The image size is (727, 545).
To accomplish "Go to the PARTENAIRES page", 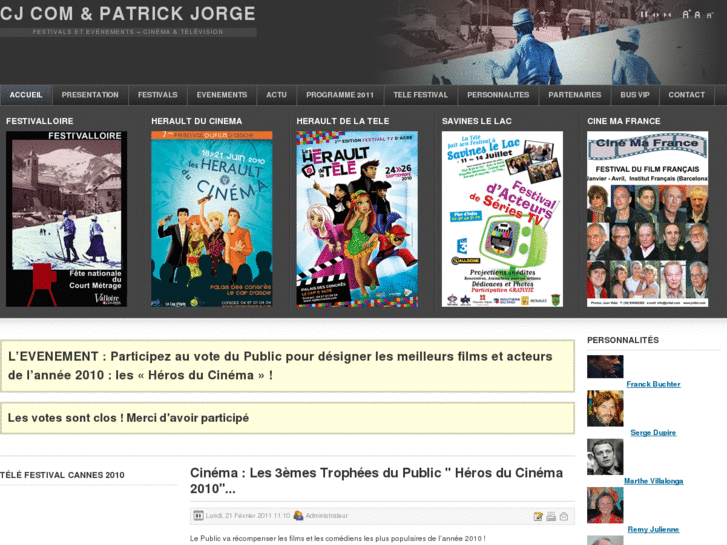I will coord(574,95).
